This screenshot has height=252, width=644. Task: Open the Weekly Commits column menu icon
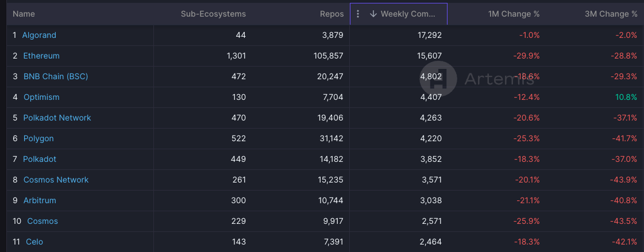point(358,14)
